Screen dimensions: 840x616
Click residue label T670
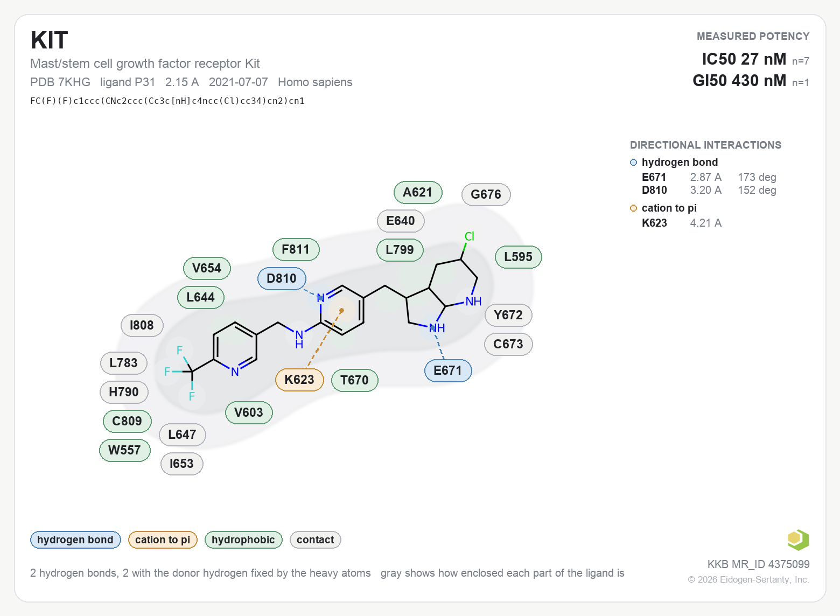[354, 380]
